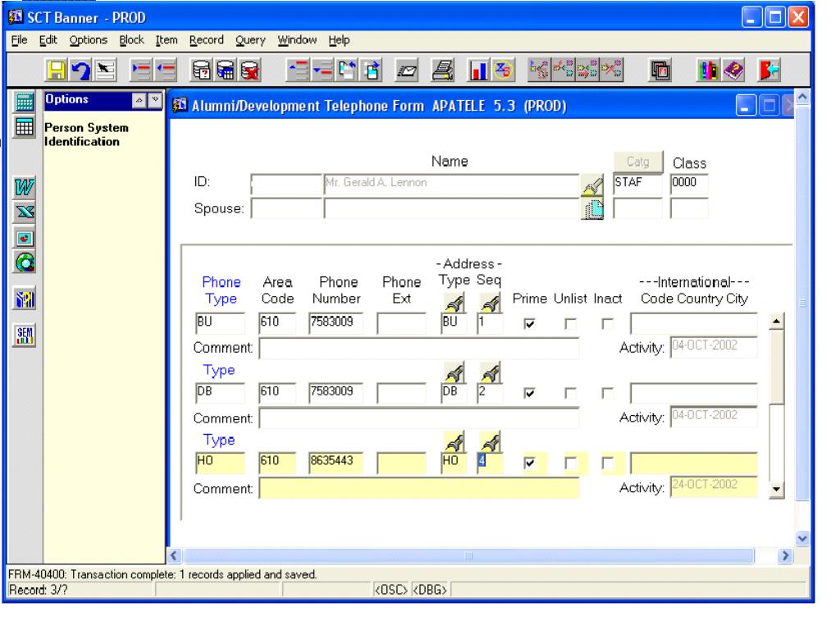Click the Print printer icon
Image resolution: width=840 pixels, height=630 pixels.
[x=443, y=71]
